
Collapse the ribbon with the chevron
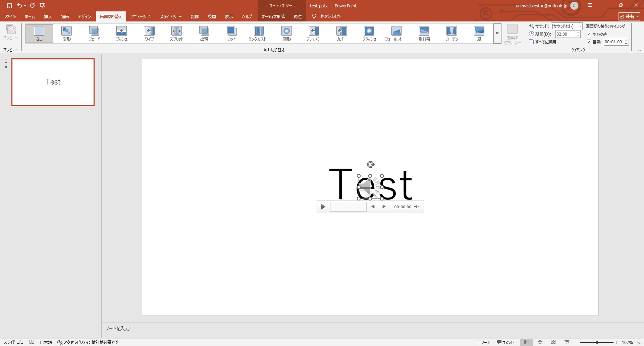click(639, 50)
